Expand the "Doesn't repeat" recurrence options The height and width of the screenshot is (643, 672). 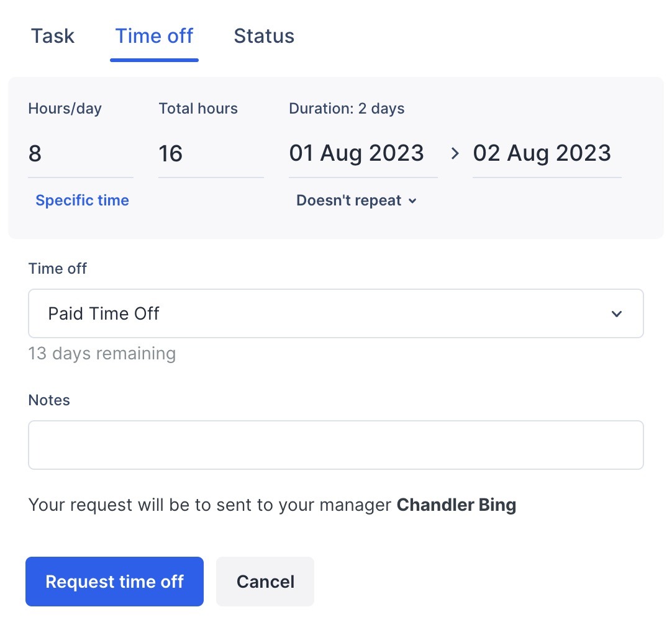(357, 200)
